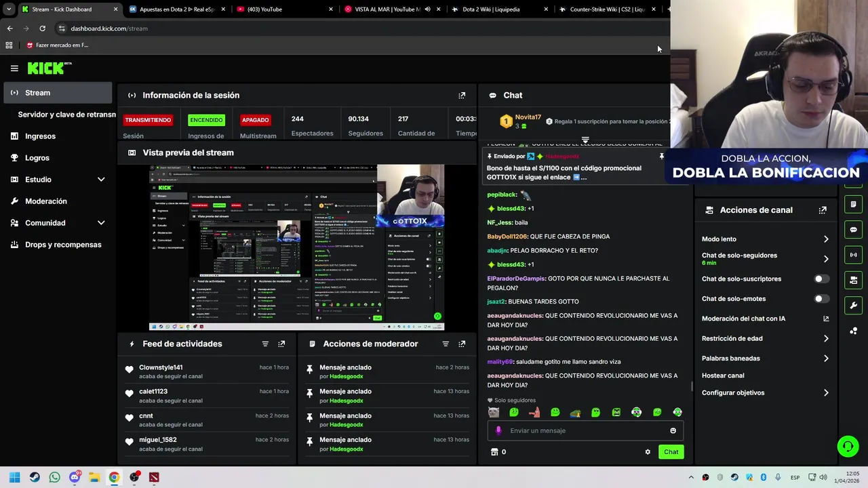Click the Enviar un mensaje field
This screenshot has width=868, height=488.
click(585, 430)
